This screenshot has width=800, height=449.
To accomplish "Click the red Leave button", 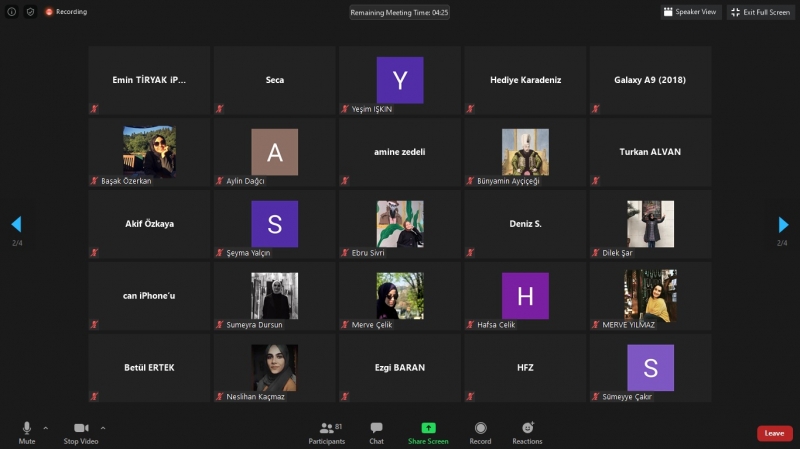I will coord(774,433).
